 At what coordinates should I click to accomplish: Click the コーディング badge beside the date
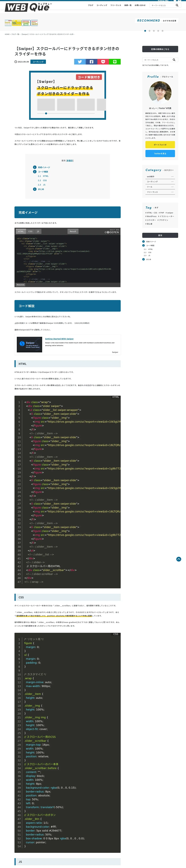38,62
